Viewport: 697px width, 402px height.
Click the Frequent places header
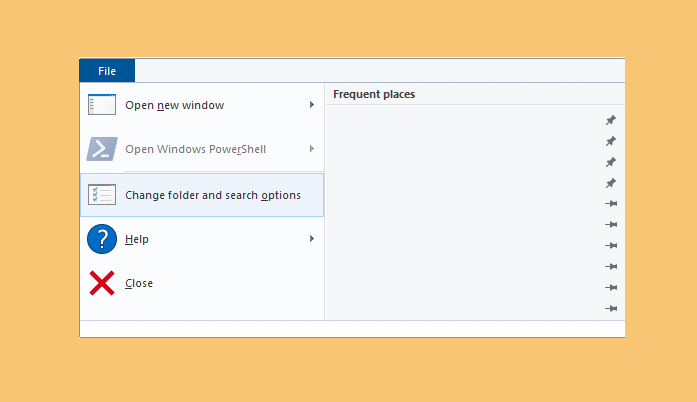point(374,94)
